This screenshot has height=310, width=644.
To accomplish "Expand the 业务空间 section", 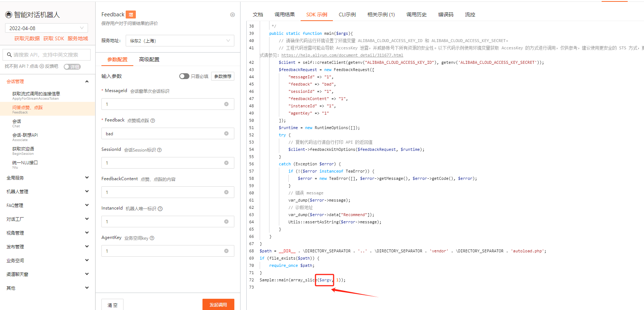I will pos(87,260).
